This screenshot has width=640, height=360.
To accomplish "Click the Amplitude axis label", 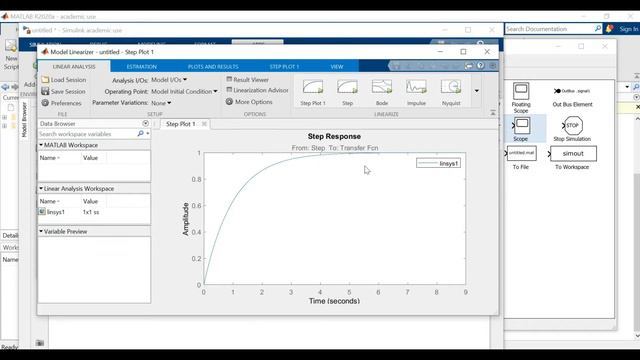I will click(186, 219).
